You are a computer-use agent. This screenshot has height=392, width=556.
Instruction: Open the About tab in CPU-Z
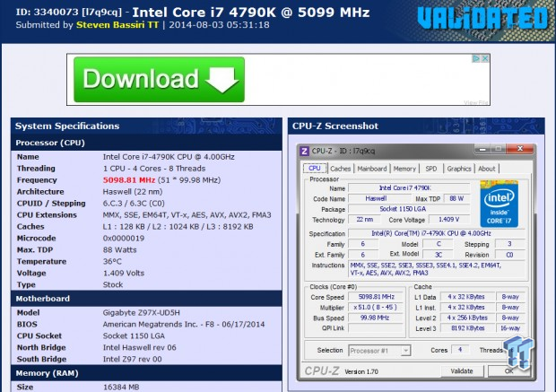click(x=486, y=169)
